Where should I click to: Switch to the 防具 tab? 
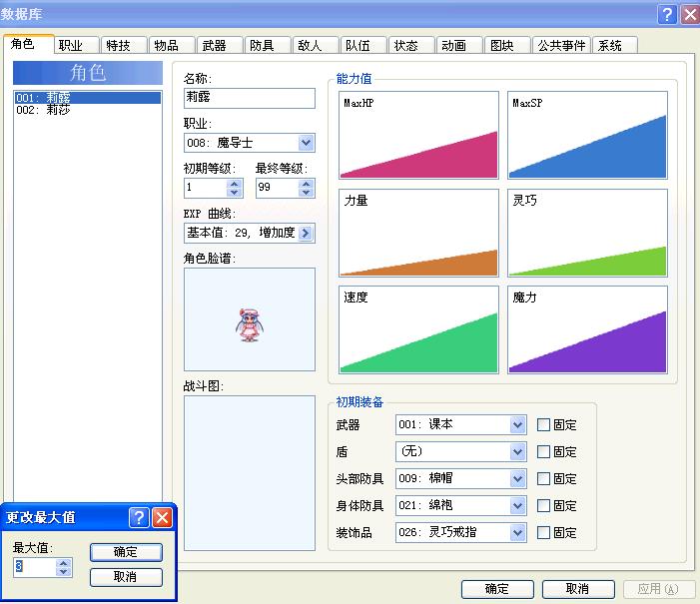coord(268,46)
